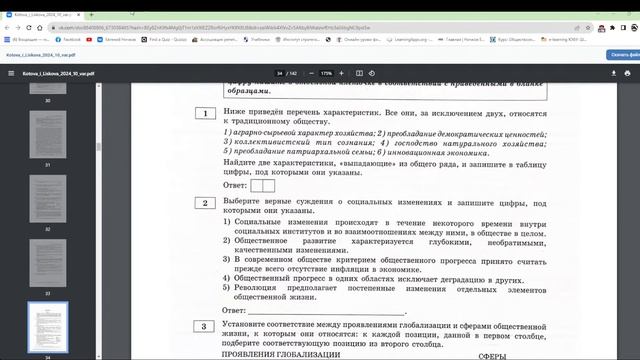The height and width of the screenshot is (360, 640).
Task: Click the PDF file name in the toolbar
Action: coord(58,73)
